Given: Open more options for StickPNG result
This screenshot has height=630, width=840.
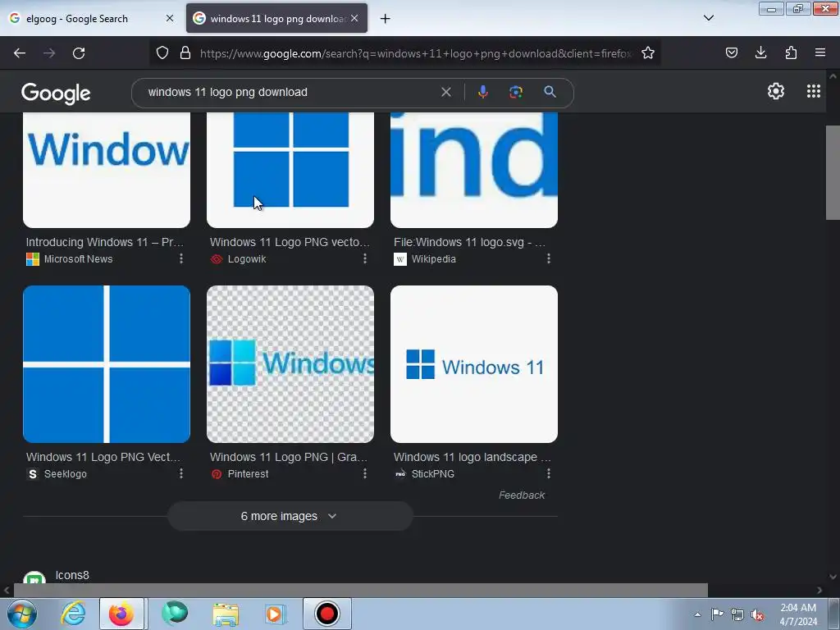Looking at the screenshot, I should 549,473.
